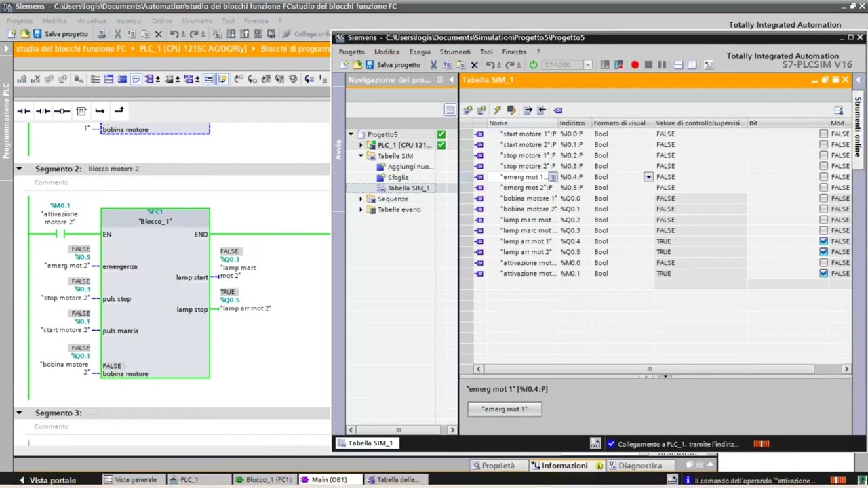Collapse the Progetto5 tree node
The width and height of the screenshot is (868, 488).
pyautogui.click(x=351, y=134)
